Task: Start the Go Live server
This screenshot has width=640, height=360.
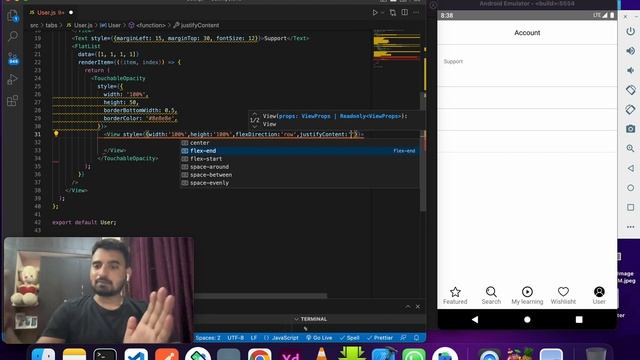Action: (319, 338)
